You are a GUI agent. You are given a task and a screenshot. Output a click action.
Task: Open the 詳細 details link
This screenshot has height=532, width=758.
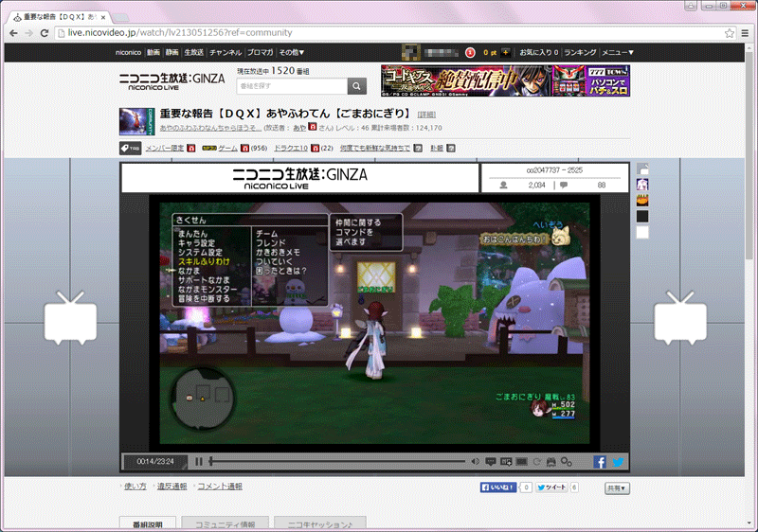pyautogui.click(x=426, y=115)
